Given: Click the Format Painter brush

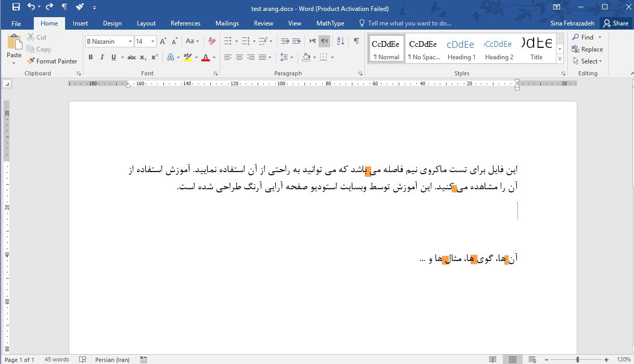Looking at the screenshot, I should tap(52, 61).
